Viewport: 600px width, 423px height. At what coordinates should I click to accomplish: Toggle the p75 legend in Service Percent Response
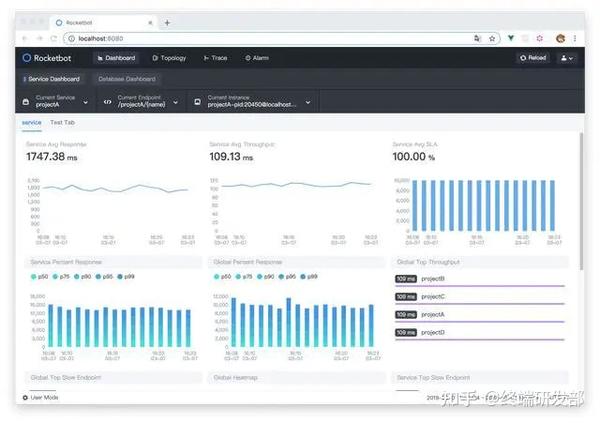(x=61, y=276)
